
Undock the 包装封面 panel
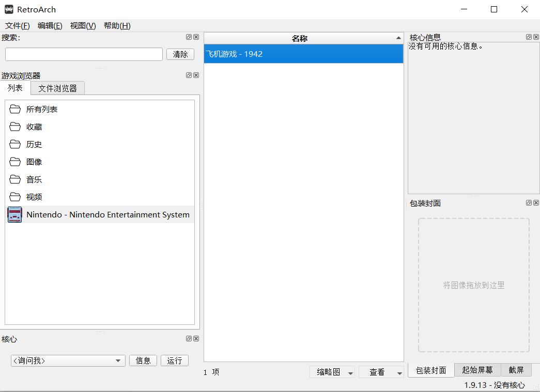click(528, 202)
